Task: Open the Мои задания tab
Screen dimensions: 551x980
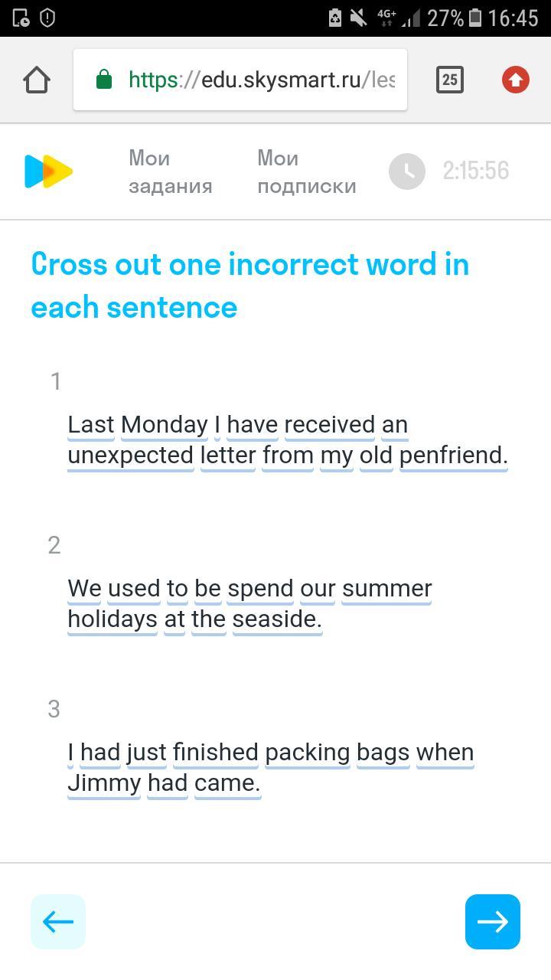Action: (x=170, y=172)
